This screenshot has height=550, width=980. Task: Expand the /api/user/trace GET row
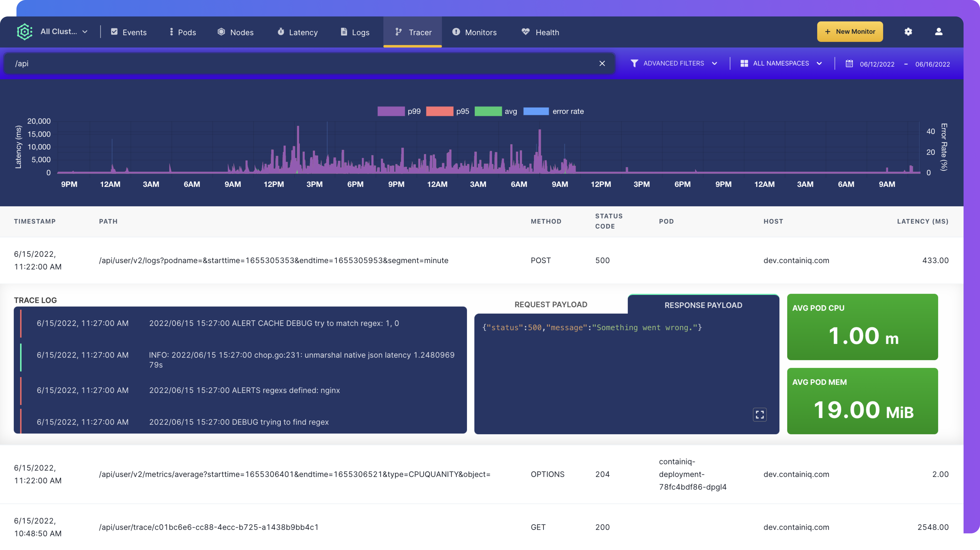pyautogui.click(x=482, y=527)
